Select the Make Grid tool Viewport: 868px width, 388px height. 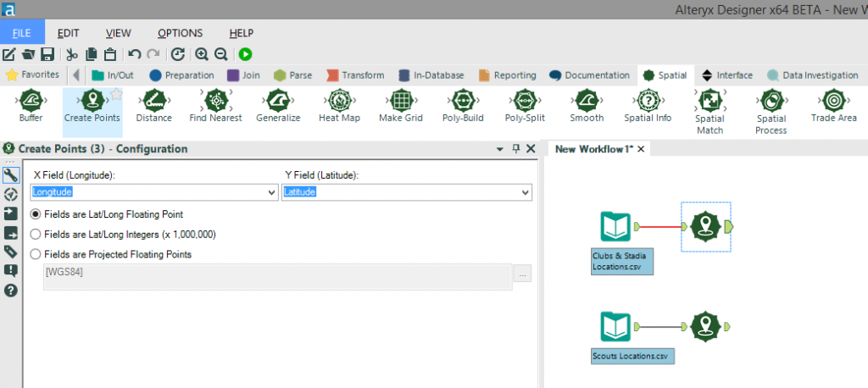click(401, 106)
